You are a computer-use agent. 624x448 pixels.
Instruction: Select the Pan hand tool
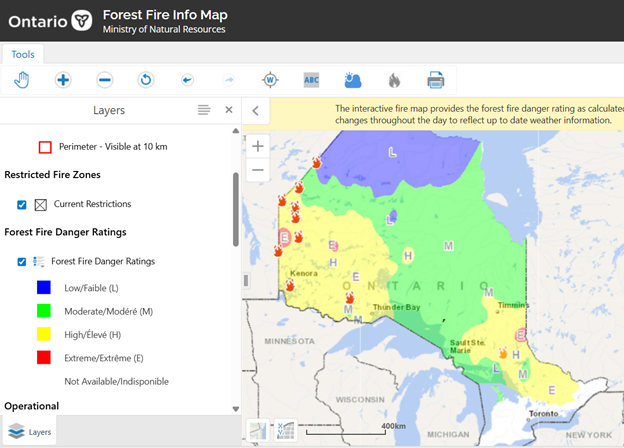coord(22,79)
